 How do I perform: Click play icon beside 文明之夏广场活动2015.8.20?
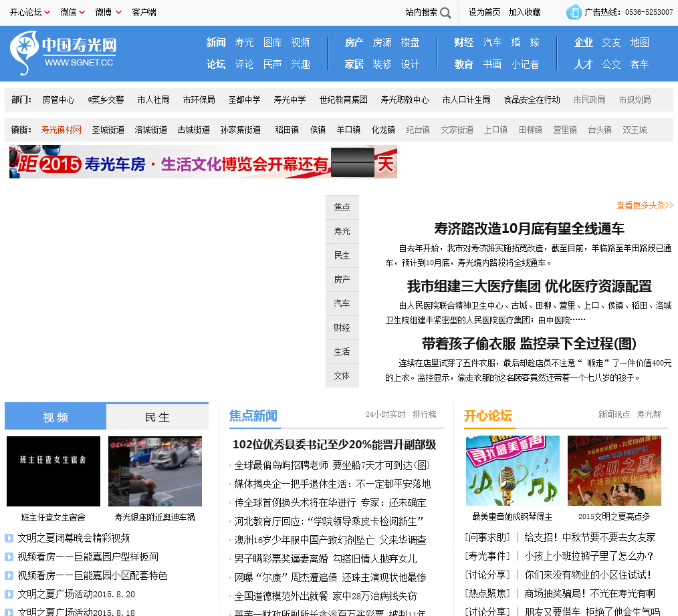pos(9,594)
